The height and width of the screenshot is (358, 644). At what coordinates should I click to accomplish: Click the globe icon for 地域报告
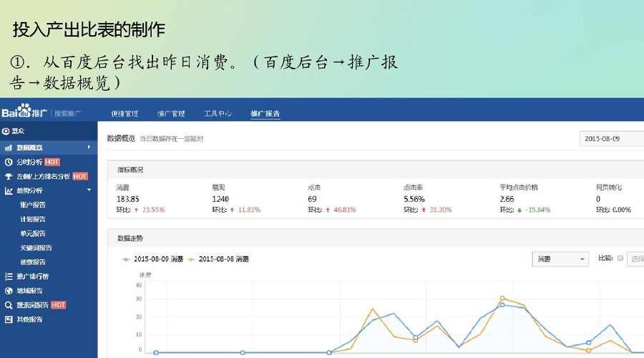(9, 291)
